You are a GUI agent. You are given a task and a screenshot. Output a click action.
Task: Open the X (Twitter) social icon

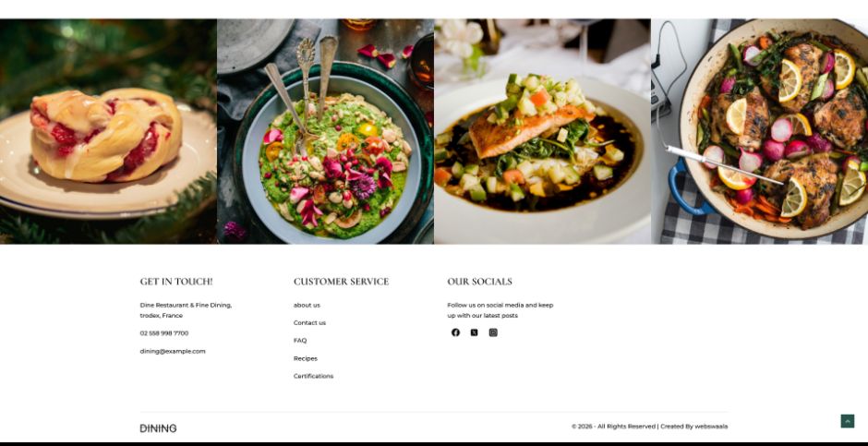click(475, 332)
